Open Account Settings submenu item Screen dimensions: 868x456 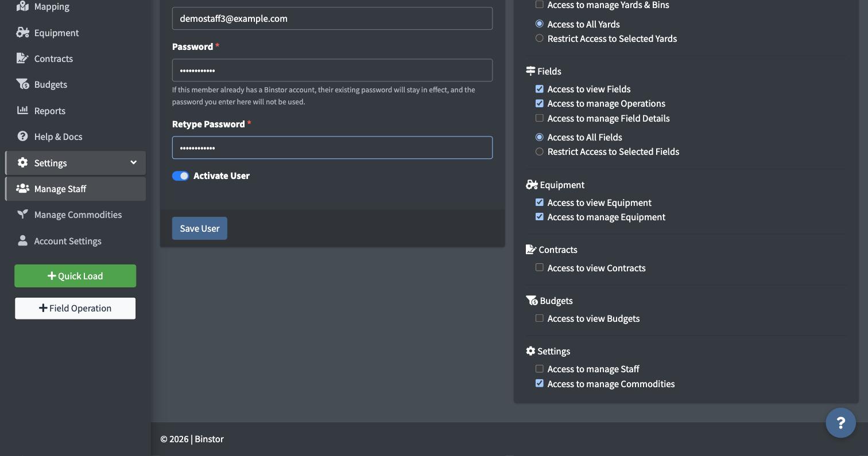point(75,241)
